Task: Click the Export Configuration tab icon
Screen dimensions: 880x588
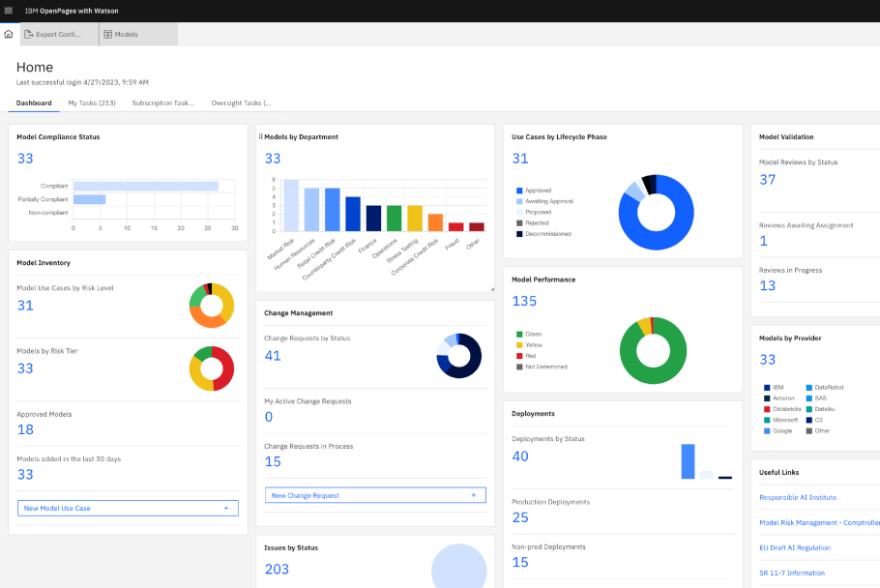Action: [x=29, y=34]
